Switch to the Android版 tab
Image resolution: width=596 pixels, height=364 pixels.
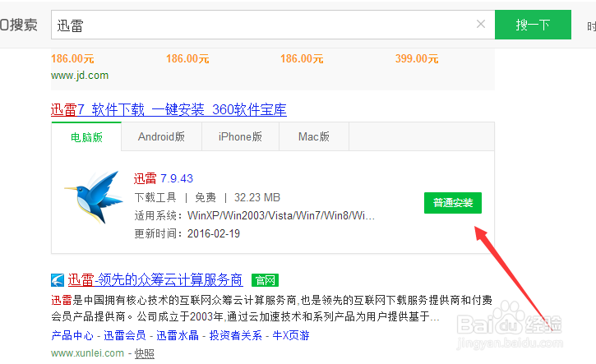pos(162,136)
